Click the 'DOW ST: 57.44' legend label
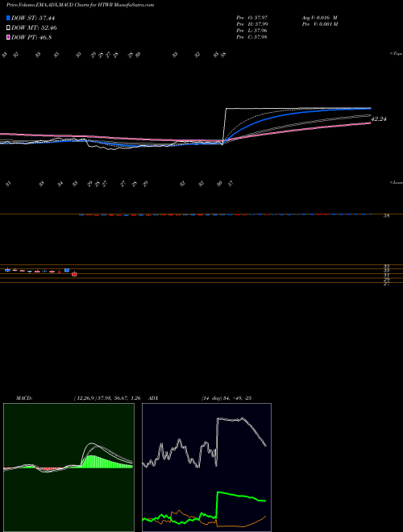Viewport: 403px width, 532px height. pos(33,18)
